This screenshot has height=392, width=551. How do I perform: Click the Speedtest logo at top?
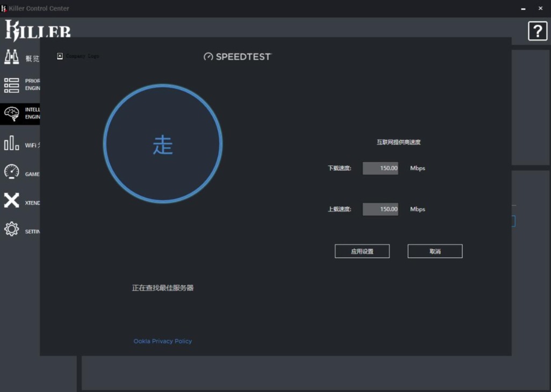[x=238, y=56]
